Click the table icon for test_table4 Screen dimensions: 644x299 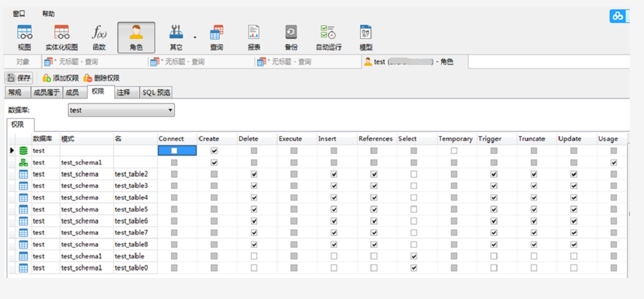pyautogui.click(x=24, y=197)
